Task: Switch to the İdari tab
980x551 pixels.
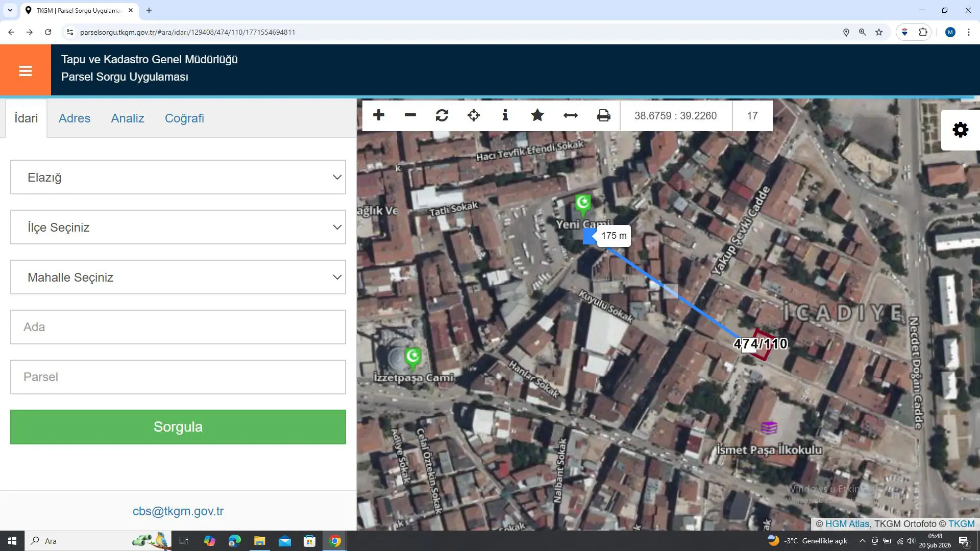Action: pyautogui.click(x=26, y=118)
